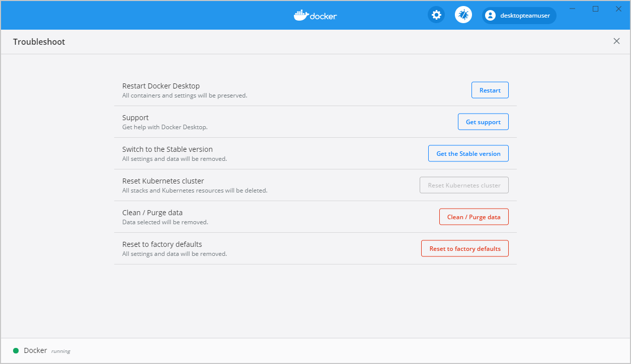Viewport: 631px width, 364px height.
Task: Click the Restart button
Action: [x=490, y=90]
